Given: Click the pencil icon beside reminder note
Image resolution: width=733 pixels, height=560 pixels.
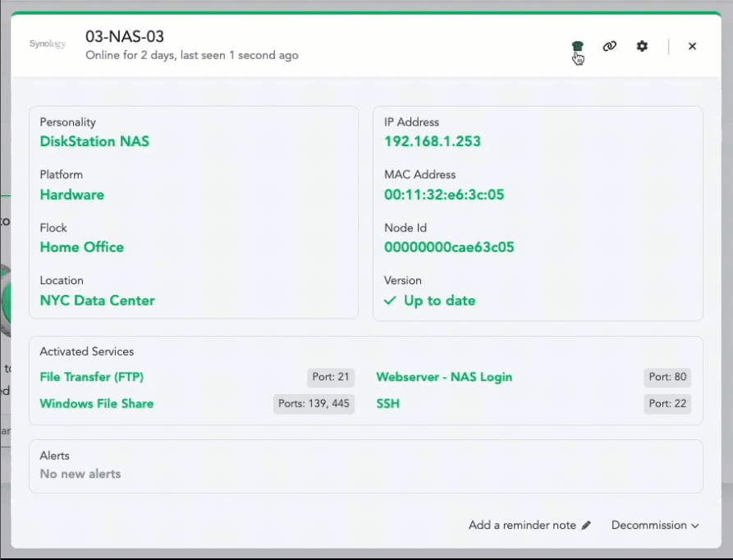Looking at the screenshot, I should [x=586, y=526].
